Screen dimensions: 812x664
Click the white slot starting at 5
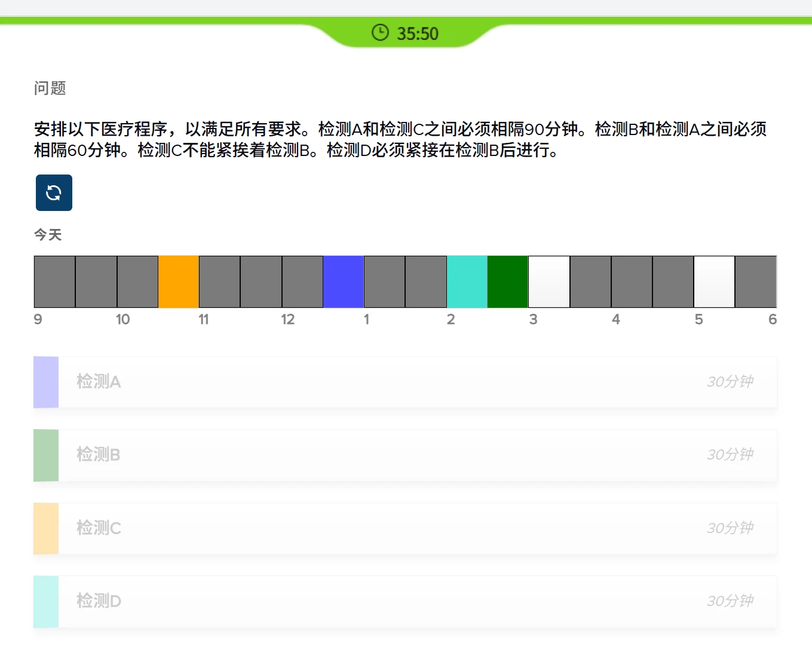coord(715,281)
